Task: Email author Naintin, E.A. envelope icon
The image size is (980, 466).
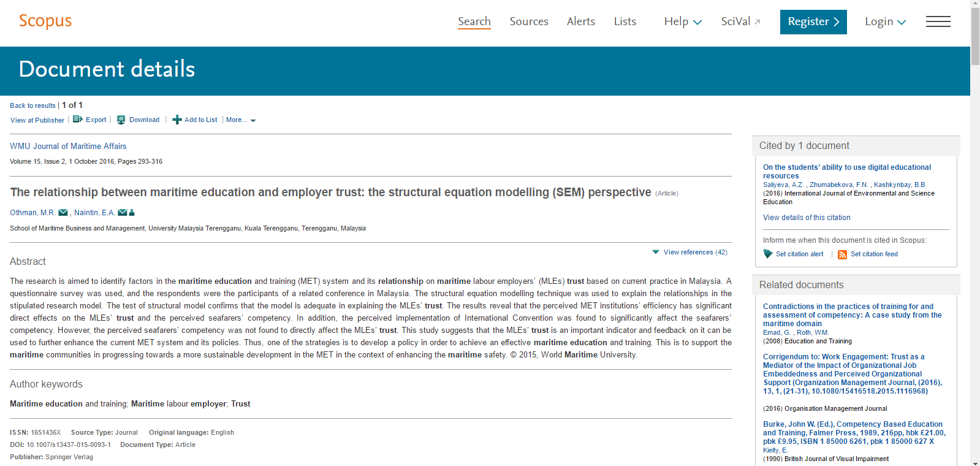Action: (123, 213)
